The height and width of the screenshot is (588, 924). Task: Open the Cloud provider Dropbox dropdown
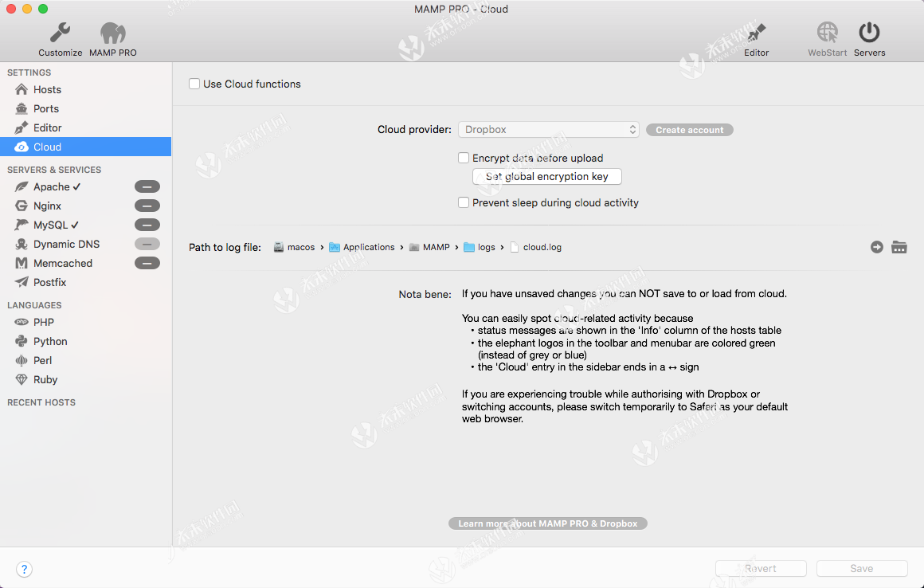click(x=549, y=130)
